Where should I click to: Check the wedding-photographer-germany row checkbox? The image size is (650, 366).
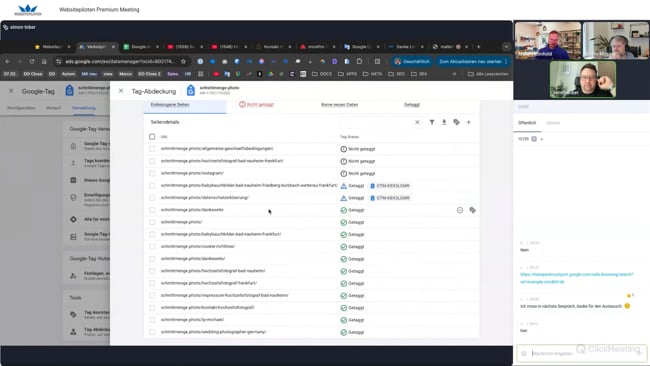152,332
